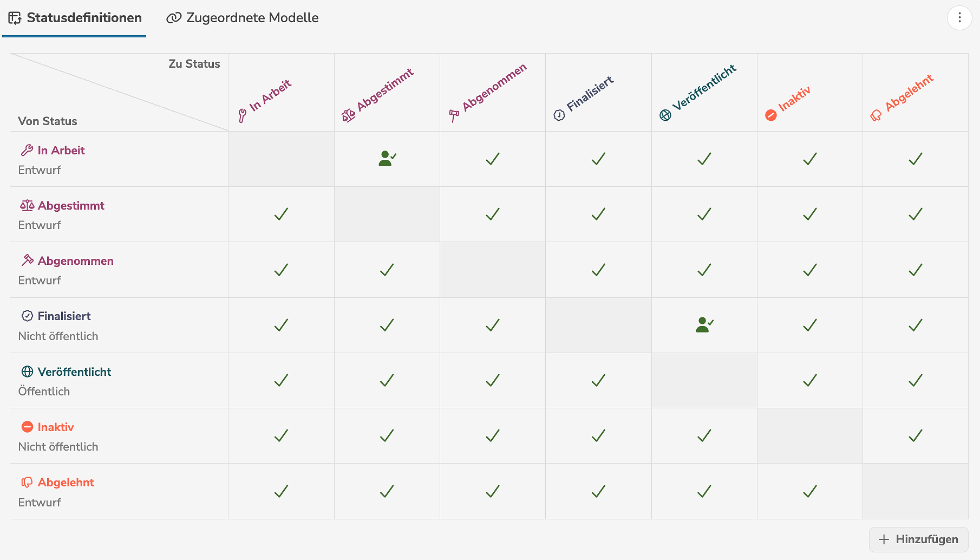Image resolution: width=980 pixels, height=560 pixels.
Task: Click the approval-person icon in Finalisiert row
Action: click(x=703, y=324)
